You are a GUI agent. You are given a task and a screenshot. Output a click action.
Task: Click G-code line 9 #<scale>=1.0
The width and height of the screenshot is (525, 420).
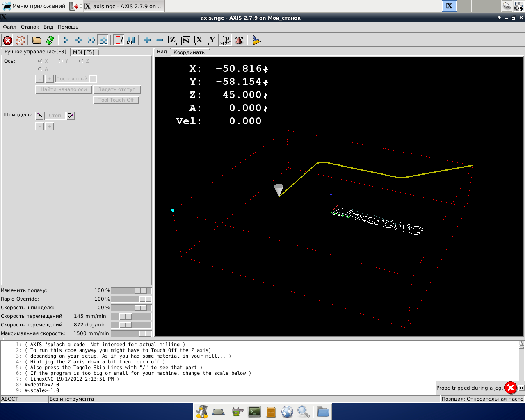42,390
